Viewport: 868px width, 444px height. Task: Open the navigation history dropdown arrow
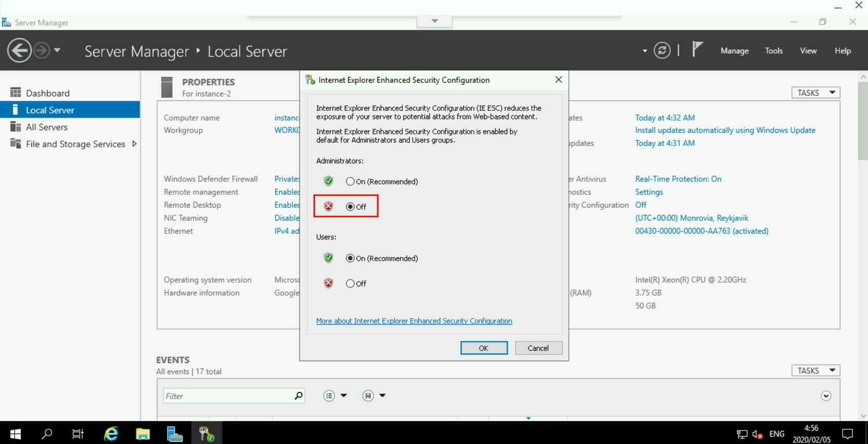(57, 50)
